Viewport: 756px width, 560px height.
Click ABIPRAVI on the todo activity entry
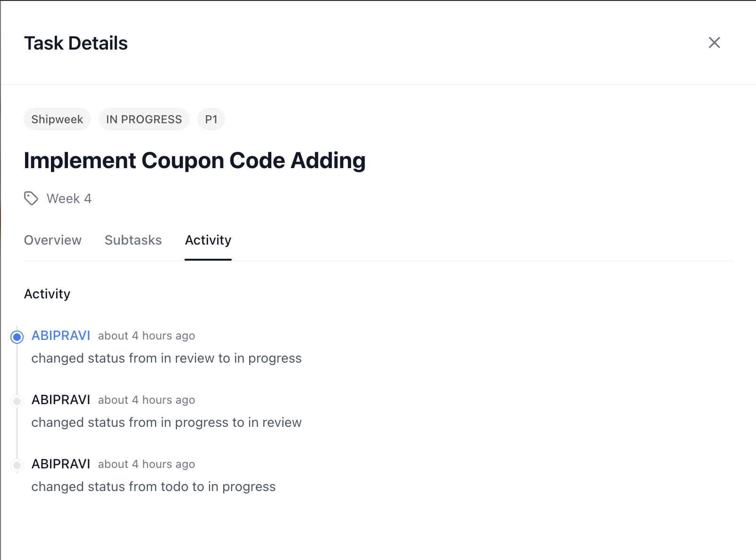tap(61, 464)
